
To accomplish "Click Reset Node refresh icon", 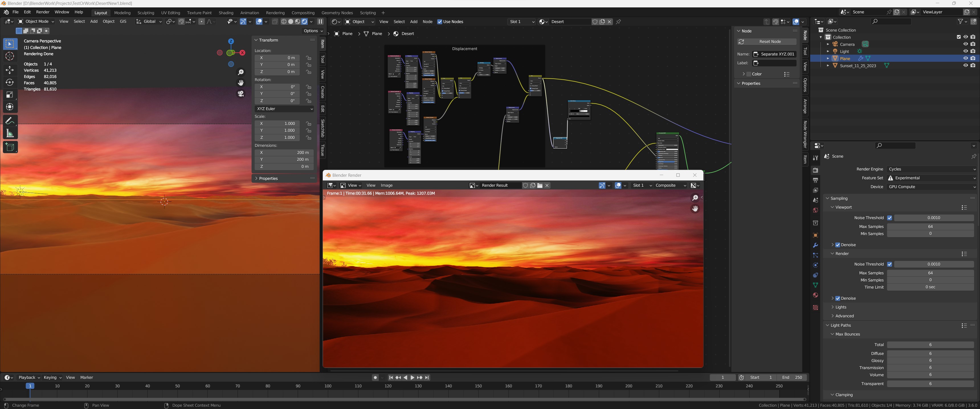I will (741, 42).
